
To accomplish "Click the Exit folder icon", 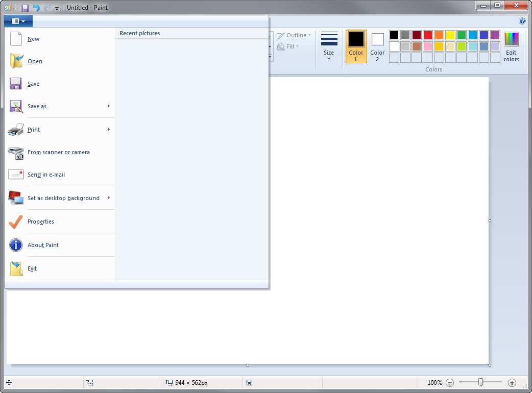I will point(16,268).
